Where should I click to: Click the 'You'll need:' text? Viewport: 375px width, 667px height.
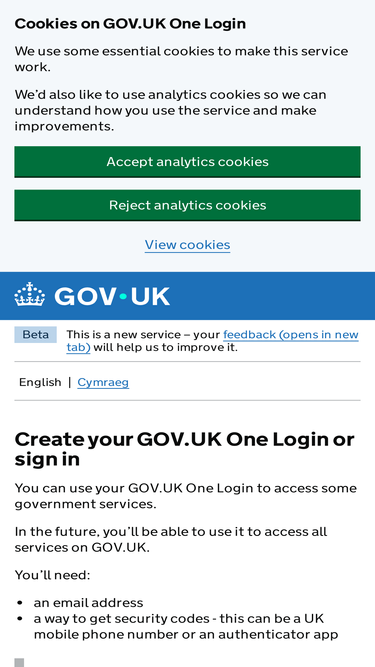pos(52,576)
